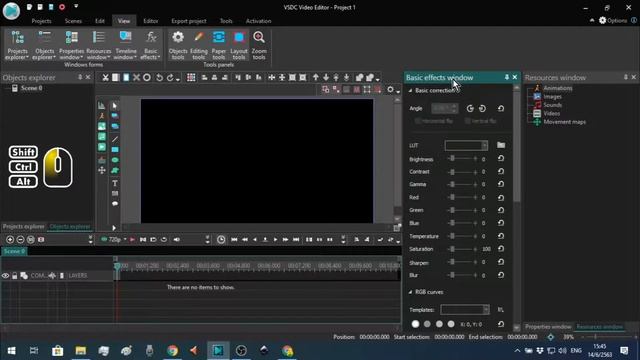
Task: Select the ellipse shape tool
Action: point(115,160)
